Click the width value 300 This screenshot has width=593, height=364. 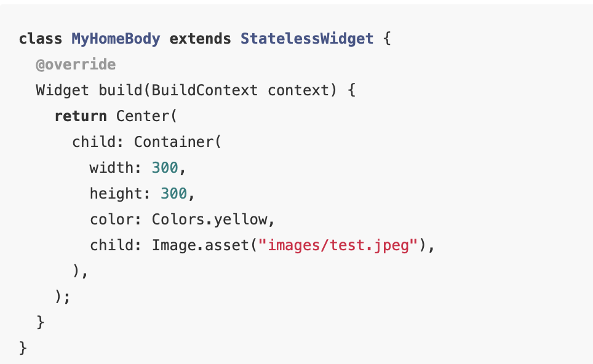tap(165, 167)
